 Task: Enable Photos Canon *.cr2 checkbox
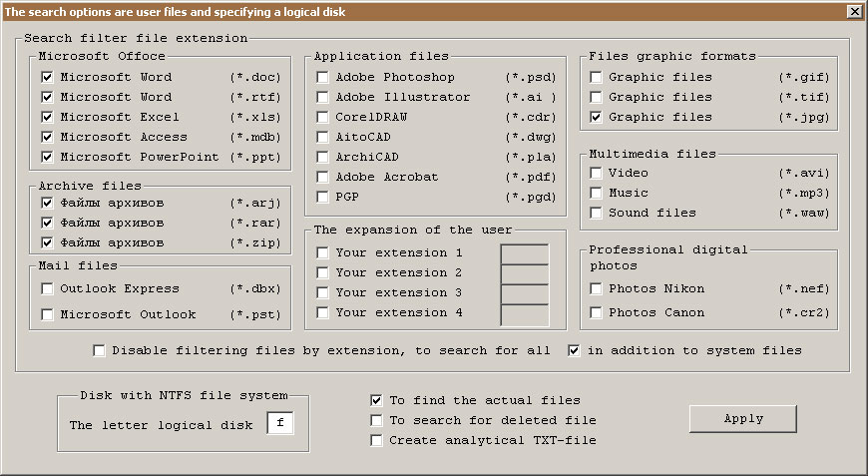tap(596, 312)
